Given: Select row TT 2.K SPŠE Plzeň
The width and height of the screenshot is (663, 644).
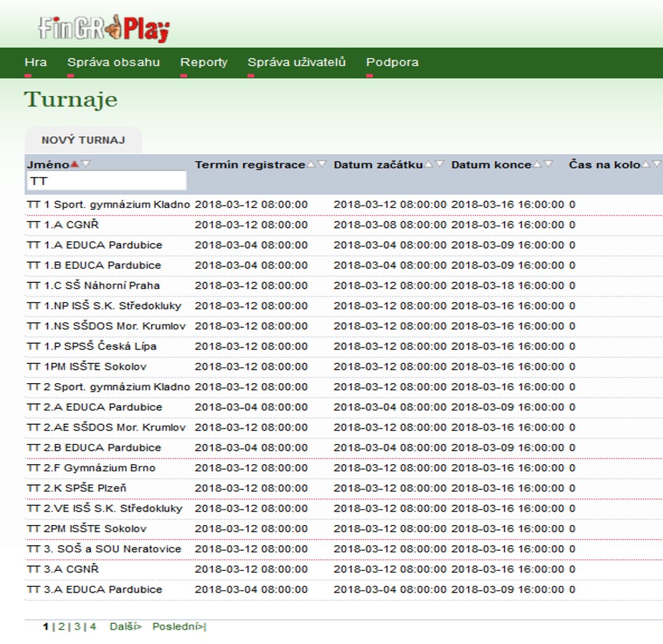Looking at the screenshot, I should click(x=343, y=489).
